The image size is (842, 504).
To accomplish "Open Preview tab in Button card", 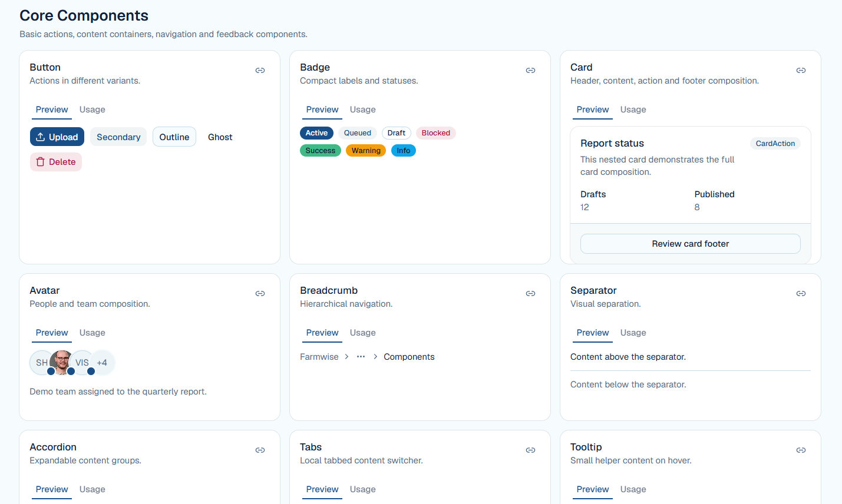I will click(x=52, y=110).
